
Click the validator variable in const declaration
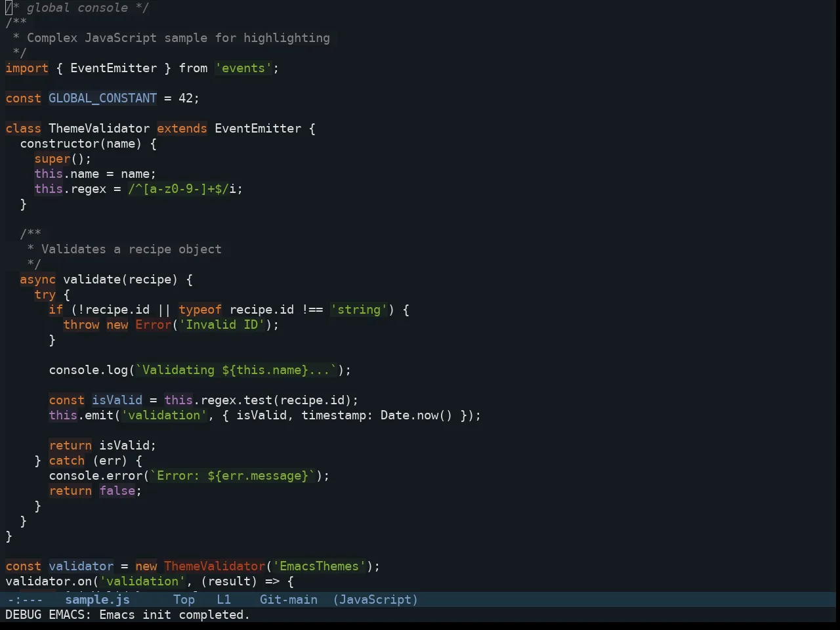point(81,566)
